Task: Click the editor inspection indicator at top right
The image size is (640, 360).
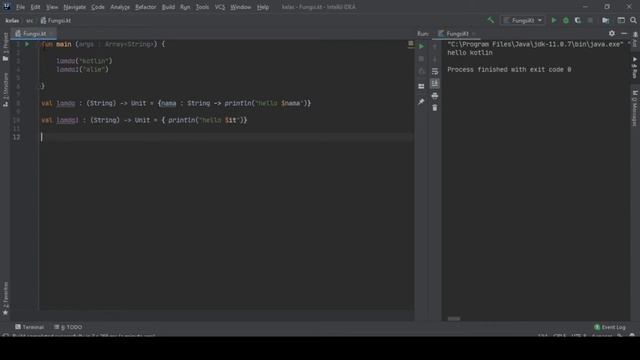Action: coord(410,44)
